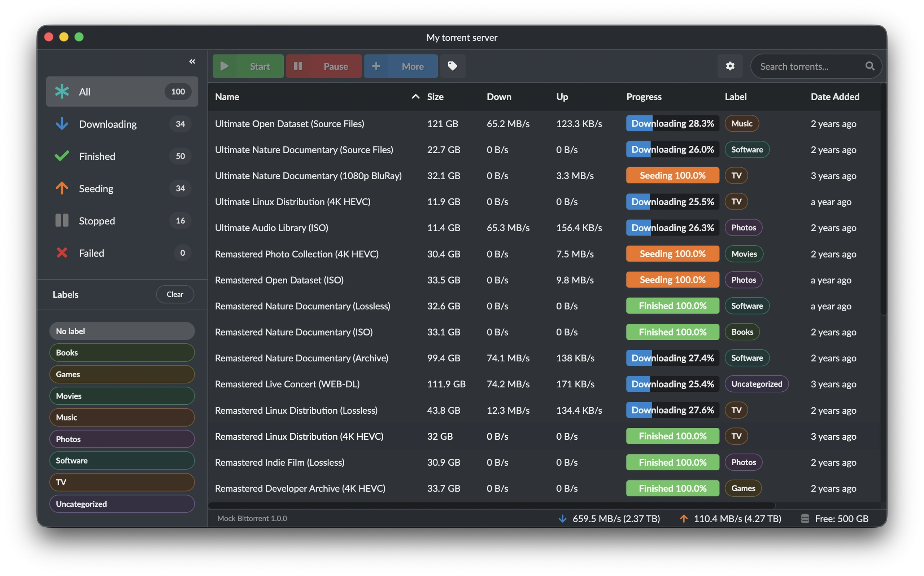Toggle the Uncategorized label filter in sidebar
The image size is (924, 576).
tap(122, 504)
